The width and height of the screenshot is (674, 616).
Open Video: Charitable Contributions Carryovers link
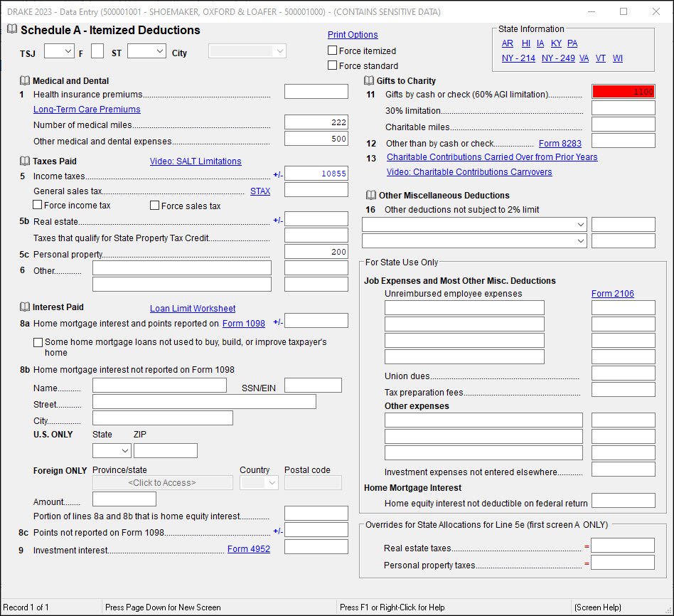pos(469,172)
